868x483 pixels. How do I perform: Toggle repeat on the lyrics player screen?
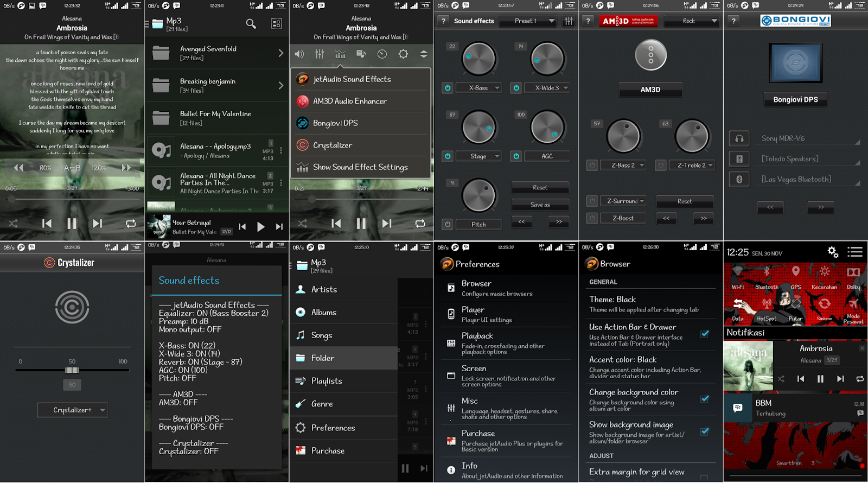point(131,223)
